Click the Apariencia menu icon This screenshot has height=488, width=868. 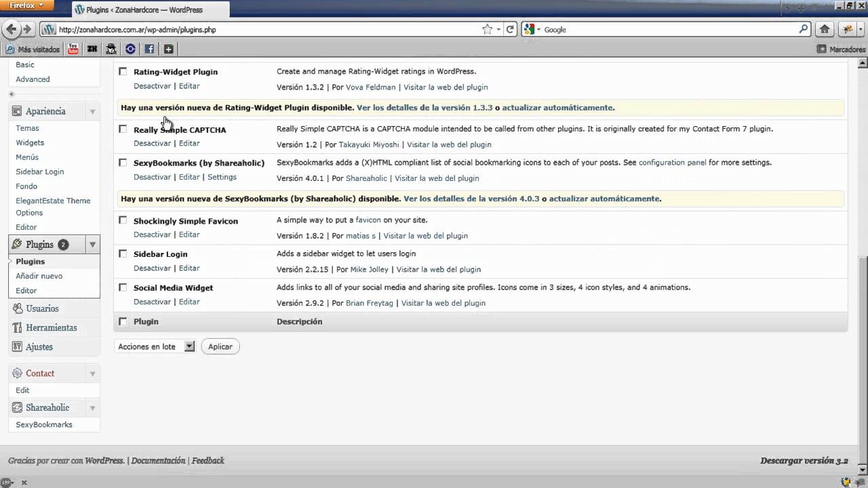[x=18, y=111]
